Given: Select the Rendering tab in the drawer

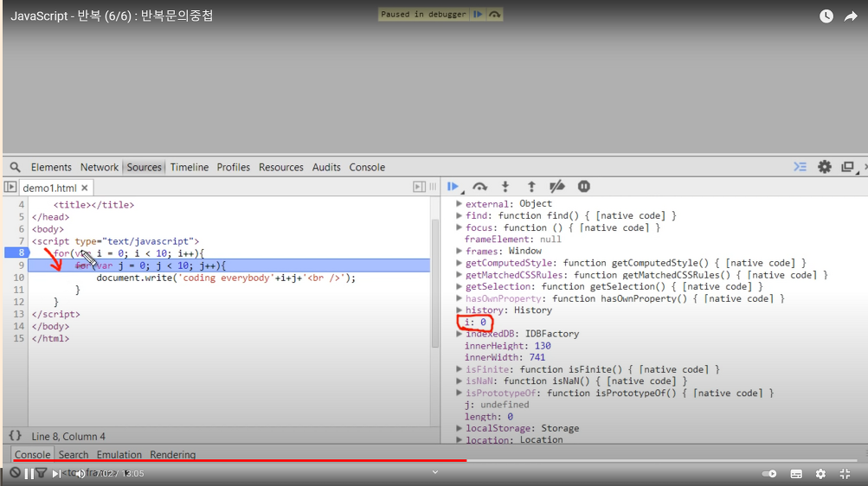Looking at the screenshot, I should pyautogui.click(x=173, y=455).
